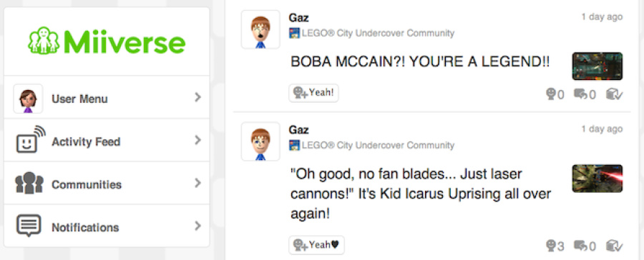Expand Notifications chevron arrow
This screenshot has height=260, width=644.
click(198, 226)
